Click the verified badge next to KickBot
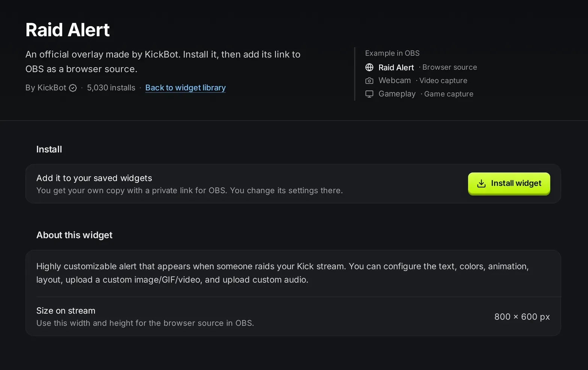The width and height of the screenshot is (588, 370). coord(73,88)
